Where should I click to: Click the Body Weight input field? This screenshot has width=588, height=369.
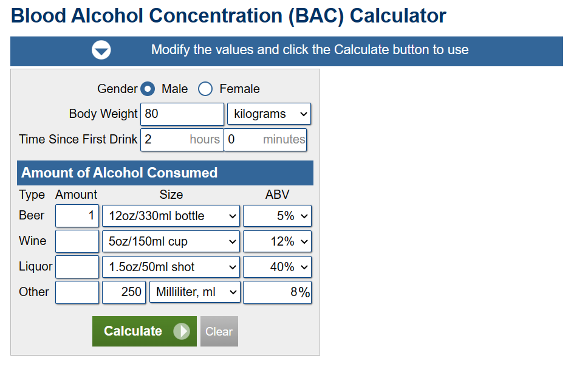182,114
